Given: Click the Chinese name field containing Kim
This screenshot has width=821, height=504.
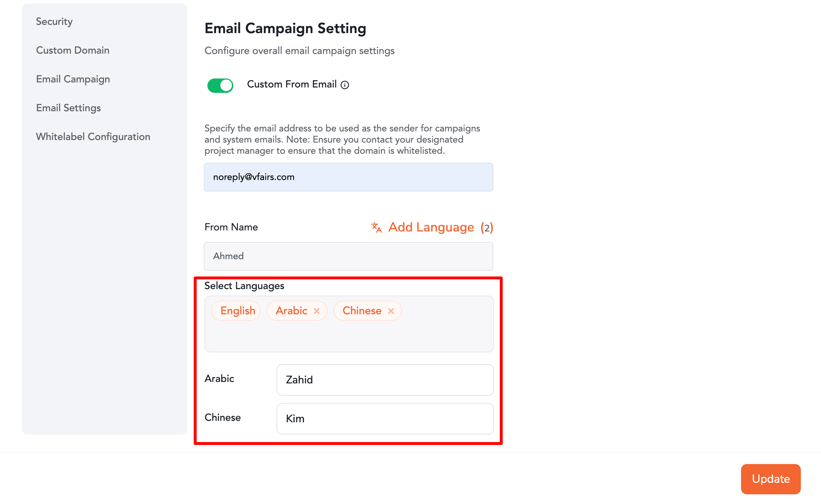Looking at the screenshot, I should tap(385, 419).
